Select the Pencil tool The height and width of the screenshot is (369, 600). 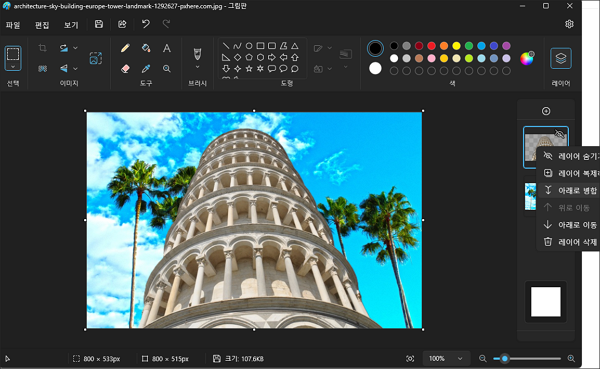point(125,48)
